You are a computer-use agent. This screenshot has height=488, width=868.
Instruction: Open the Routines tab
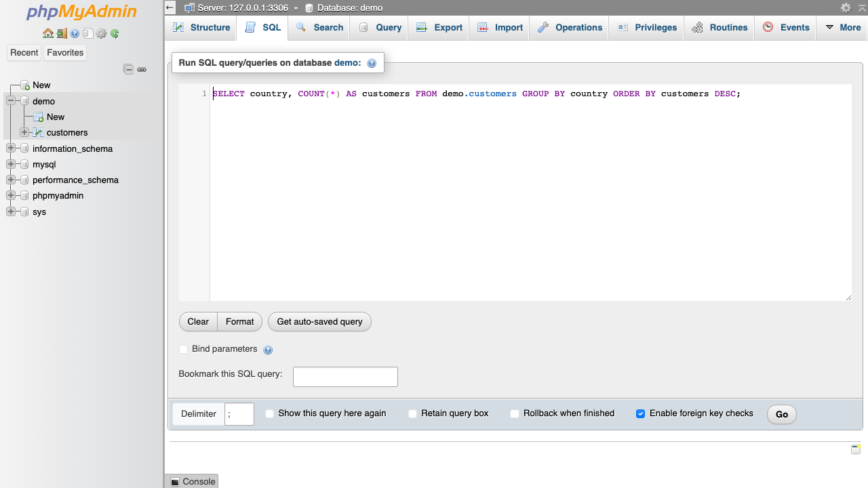tap(719, 28)
